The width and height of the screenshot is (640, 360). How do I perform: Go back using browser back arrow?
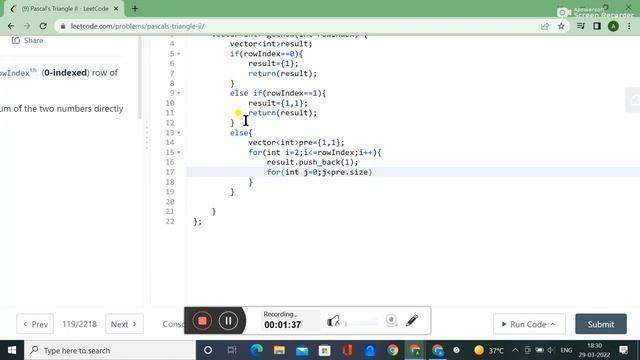coord(11,26)
